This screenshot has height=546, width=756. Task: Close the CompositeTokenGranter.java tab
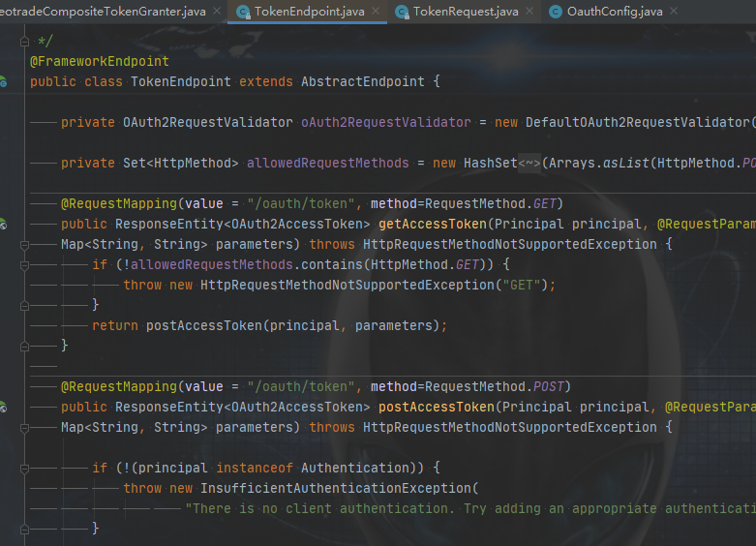pos(217,11)
